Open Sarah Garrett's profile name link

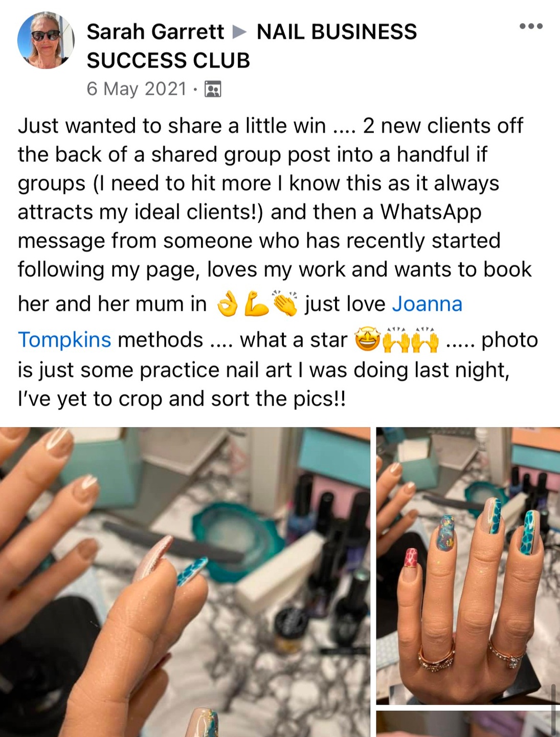[x=155, y=32]
